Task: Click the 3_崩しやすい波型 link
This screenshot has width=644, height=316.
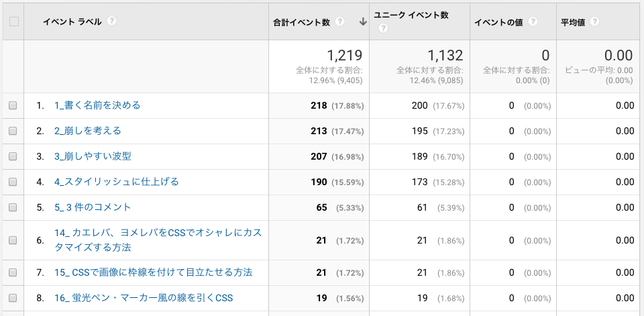Action: tap(93, 156)
